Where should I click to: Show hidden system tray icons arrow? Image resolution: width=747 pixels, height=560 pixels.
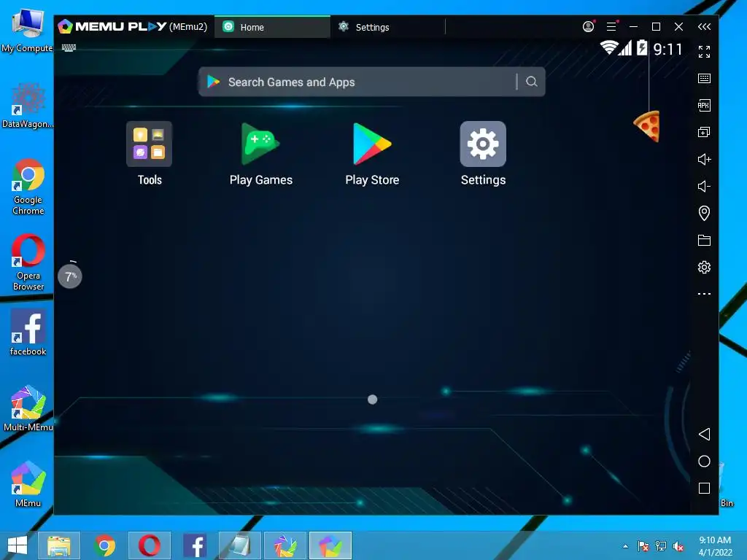pos(625,546)
